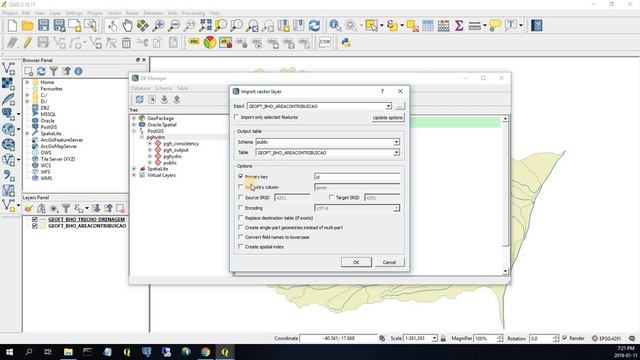Open the attribute table icon
The image size is (640, 360).
pyautogui.click(x=428, y=26)
